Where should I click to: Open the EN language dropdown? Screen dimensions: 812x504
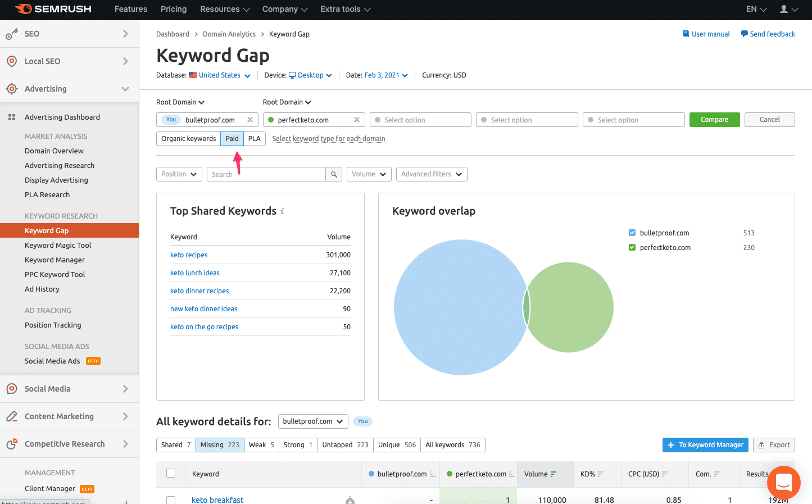(x=756, y=9)
